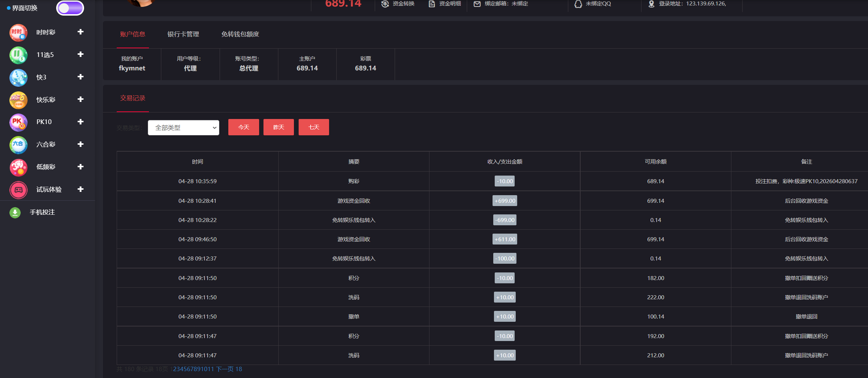Click the 六合彩 icon in sidebar

tap(18, 145)
